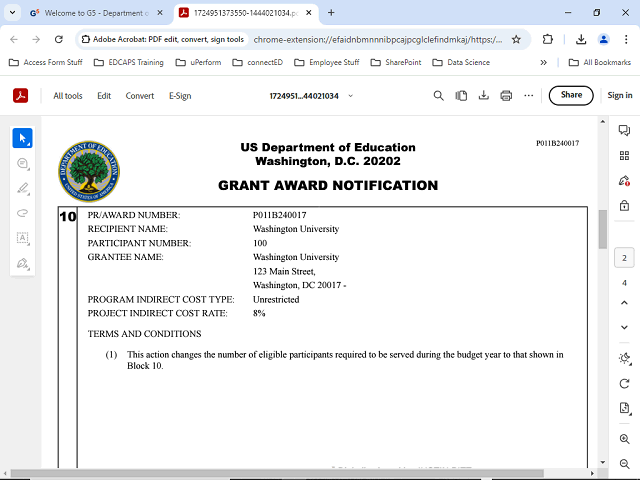Image resolution: width=640 pixels, height=480 pixels.
Task: Click the address bar URL field
Action: (378, 40)
